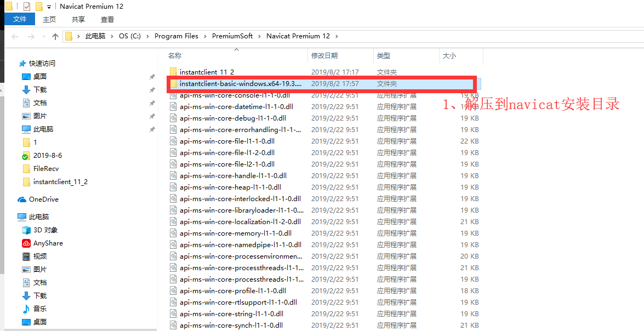Unpin 文档 from Quick Access

click(x=152, y=104)
